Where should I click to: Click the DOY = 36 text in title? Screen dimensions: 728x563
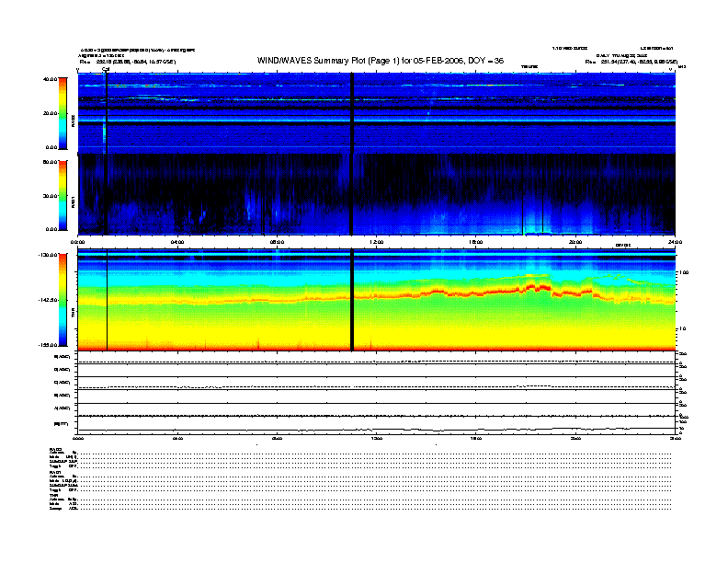pyautogui.click(x=485, y=61)
